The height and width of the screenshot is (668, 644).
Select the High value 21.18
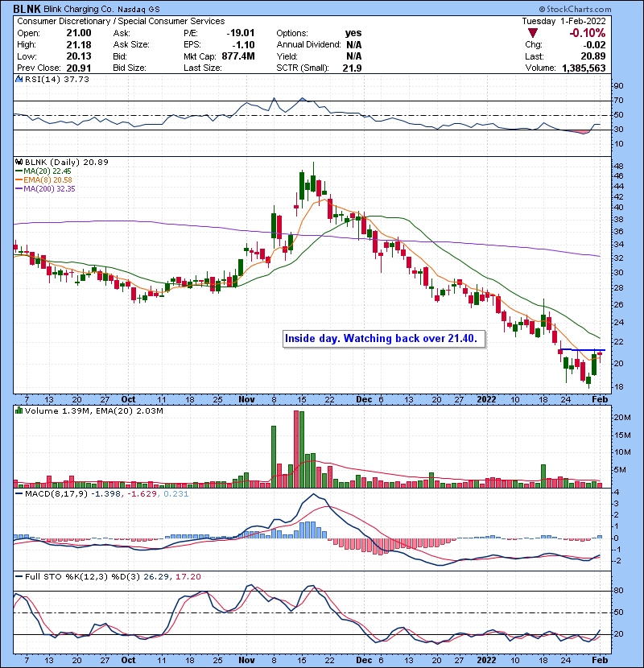79,44
